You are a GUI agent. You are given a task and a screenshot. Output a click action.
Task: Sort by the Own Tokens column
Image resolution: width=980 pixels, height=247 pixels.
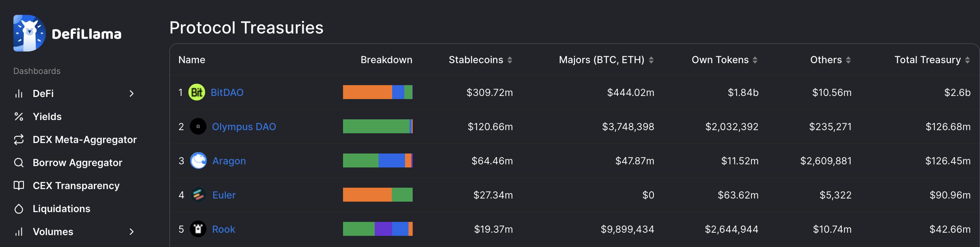[x=755, y=60]
